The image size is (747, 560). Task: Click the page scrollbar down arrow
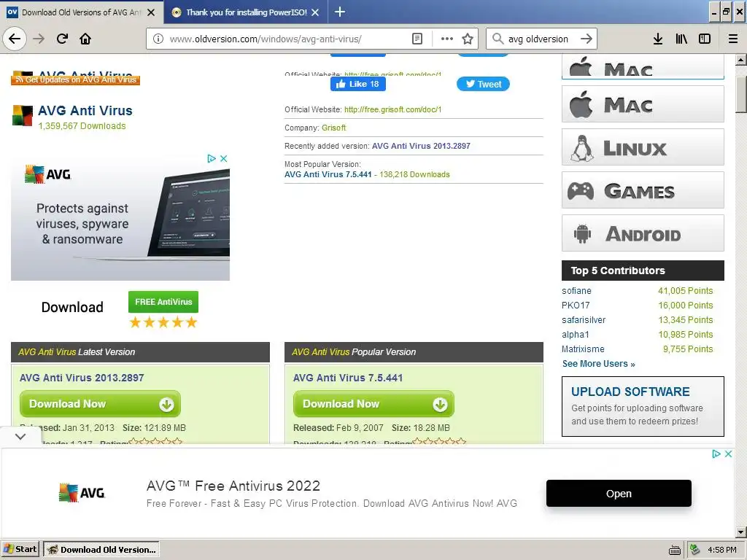741,532
